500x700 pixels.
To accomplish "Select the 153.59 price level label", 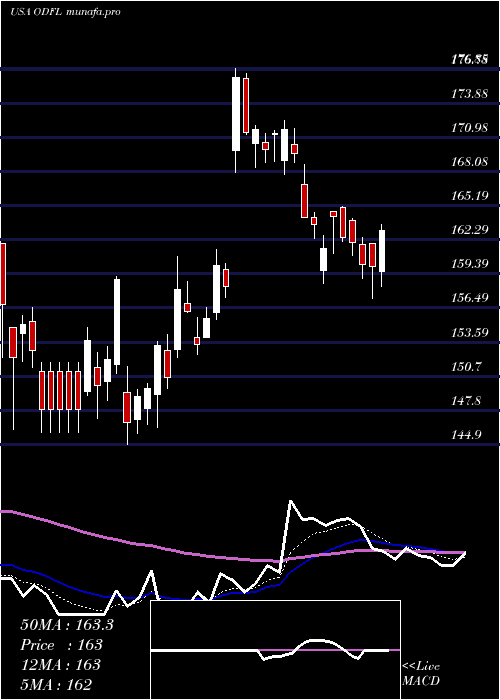I will coord(469,332).
